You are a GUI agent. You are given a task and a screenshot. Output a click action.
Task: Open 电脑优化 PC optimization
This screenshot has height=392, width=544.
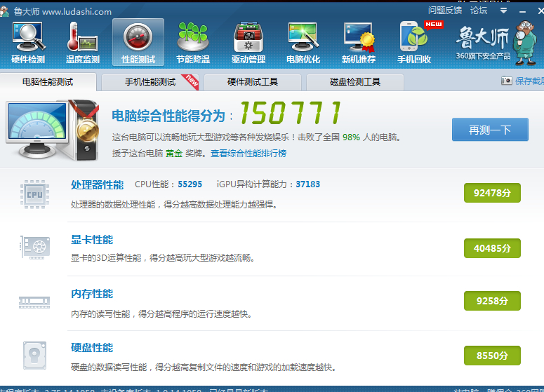[x=303, y=43]
